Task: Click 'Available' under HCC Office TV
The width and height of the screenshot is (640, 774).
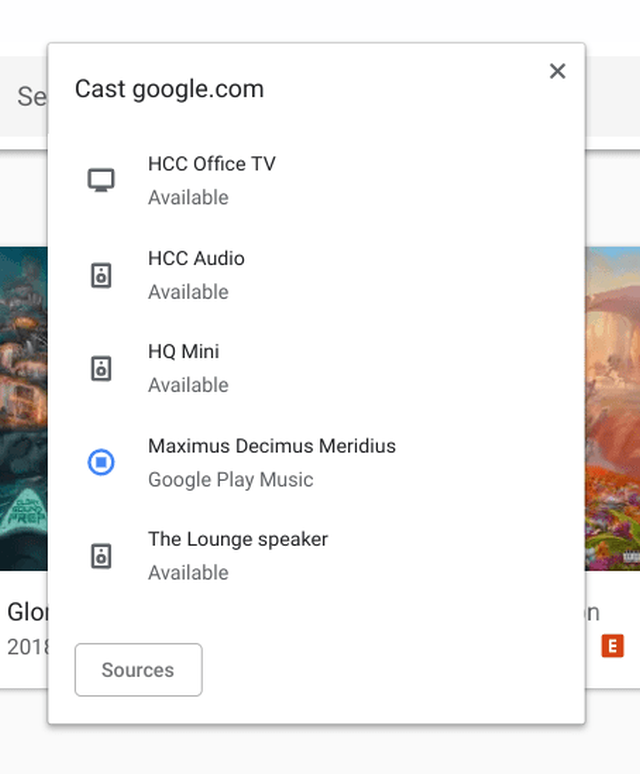Action: click(x=188, y=198)
